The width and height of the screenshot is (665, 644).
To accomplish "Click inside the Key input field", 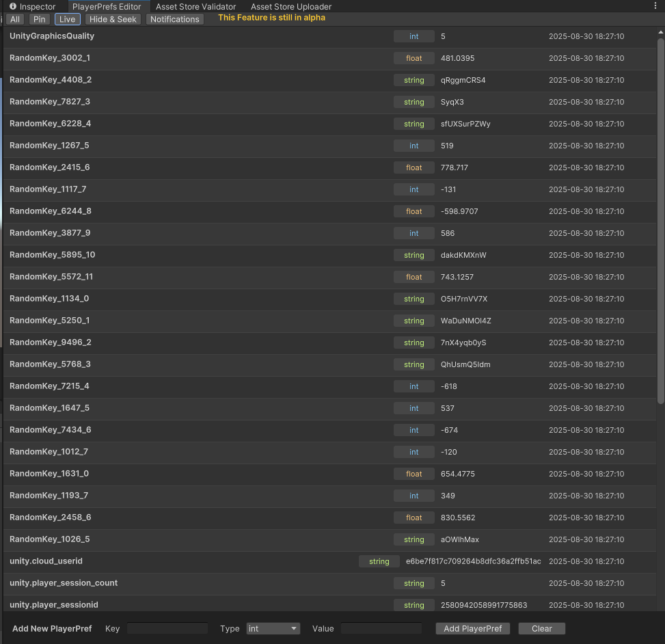I will (165, 628).
